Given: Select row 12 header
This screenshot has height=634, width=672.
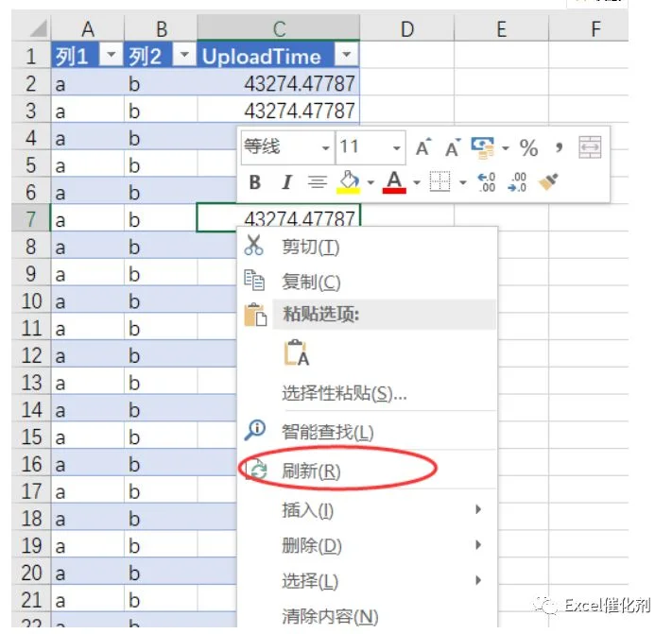Looking at the screenshot, I should [31, 355].
